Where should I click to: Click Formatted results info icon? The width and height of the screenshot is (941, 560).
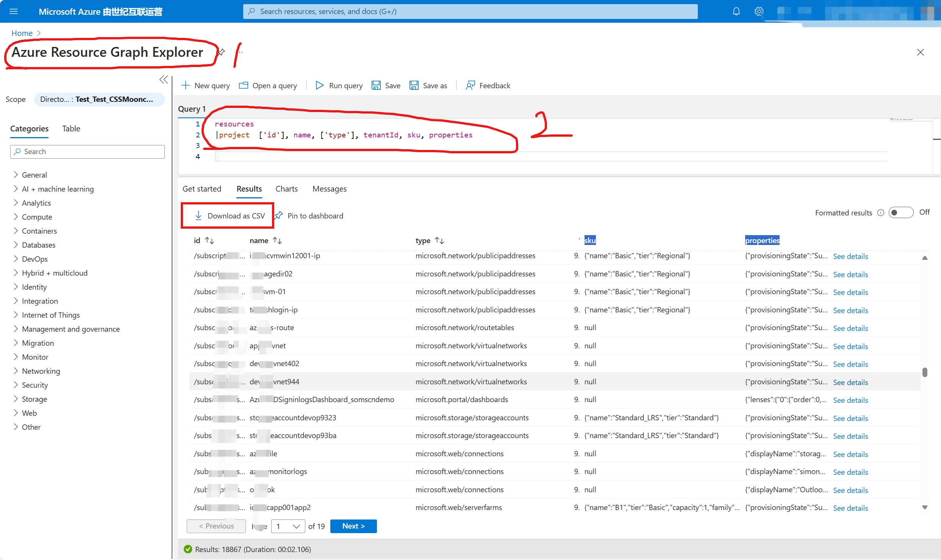tap(881, 213)
